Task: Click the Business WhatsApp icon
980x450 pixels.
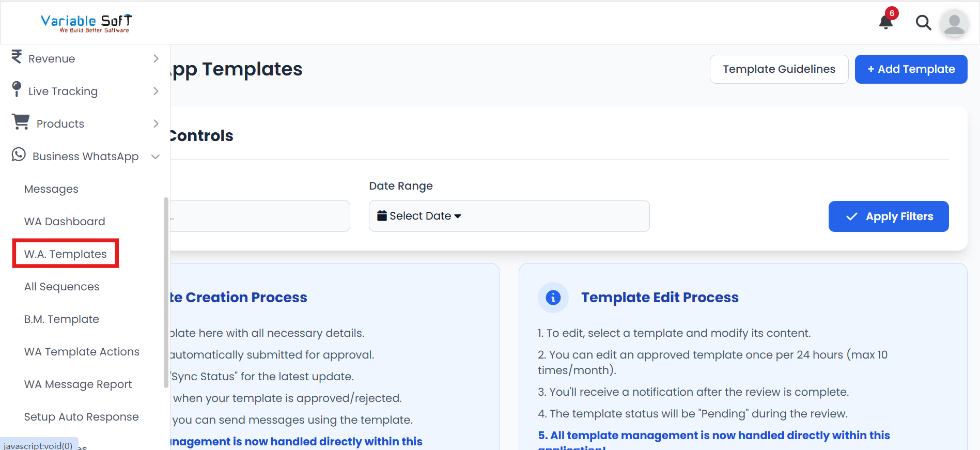Action: tap(19, 155)
